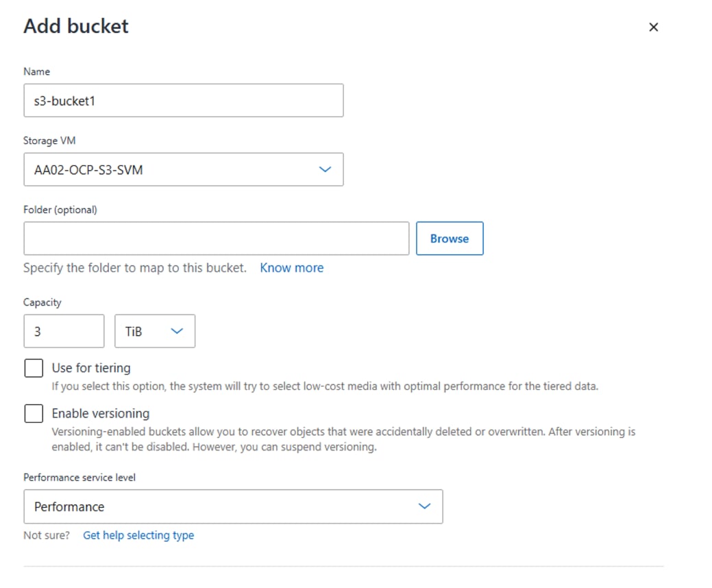
Task: Click the AA02-OCP-S3-SVM text
Action: click(x=88, y=170)
